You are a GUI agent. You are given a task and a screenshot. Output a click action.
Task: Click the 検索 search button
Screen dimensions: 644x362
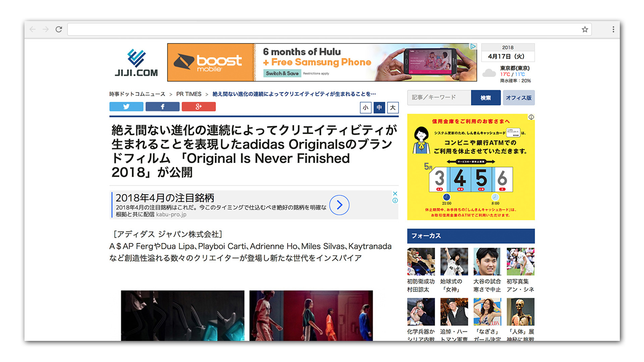pos(486,98)
